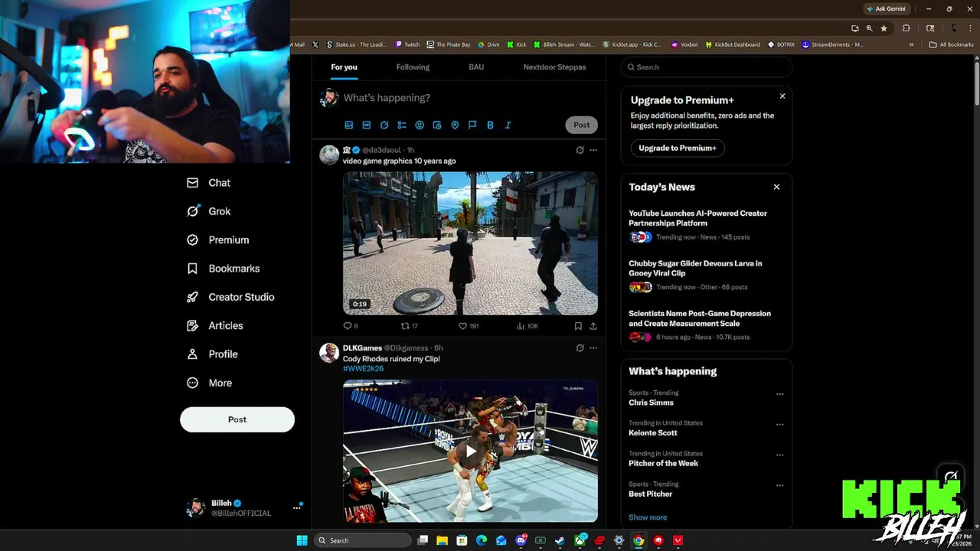980x551 pixels.
Task: Bookmark the de3dsoul post
Action: coord(578,326)
